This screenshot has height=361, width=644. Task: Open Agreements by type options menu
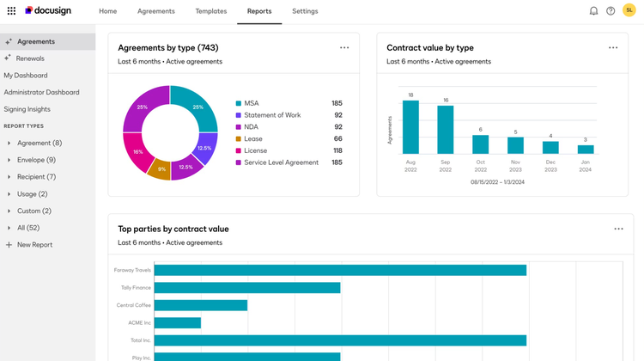(x=344, y=47)
